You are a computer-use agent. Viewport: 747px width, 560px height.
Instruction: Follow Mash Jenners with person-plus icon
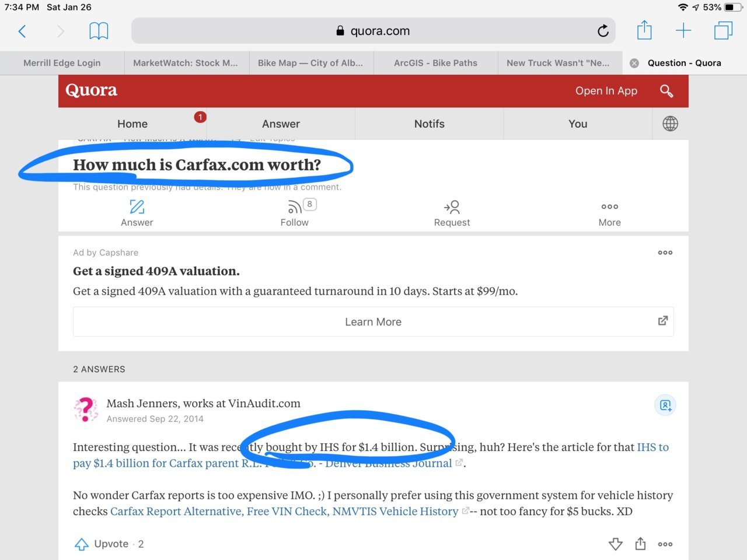(x=665, y=405)
